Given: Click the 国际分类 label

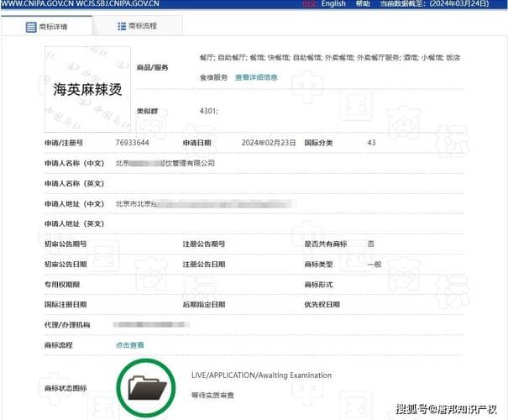Looking at the screenshot, I should tap(318, 143).
